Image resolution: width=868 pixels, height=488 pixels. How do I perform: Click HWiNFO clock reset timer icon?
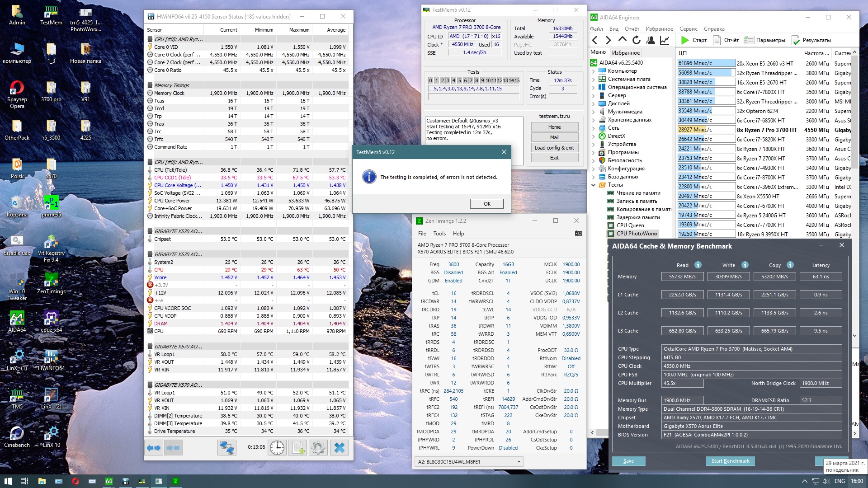point(277,448)
